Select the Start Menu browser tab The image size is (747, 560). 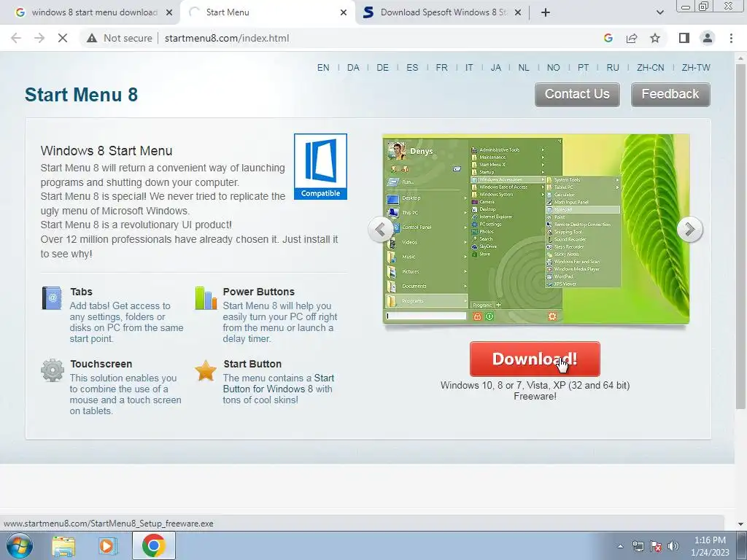click(x=268, y=12)
